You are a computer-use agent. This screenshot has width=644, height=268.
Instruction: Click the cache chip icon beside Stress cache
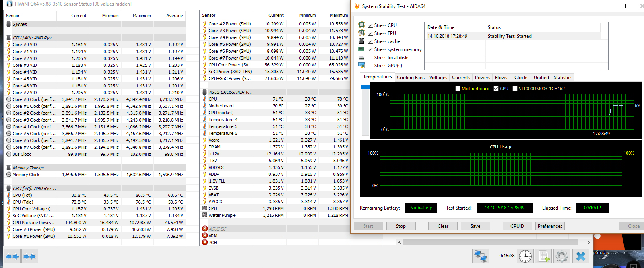[361, 41]
